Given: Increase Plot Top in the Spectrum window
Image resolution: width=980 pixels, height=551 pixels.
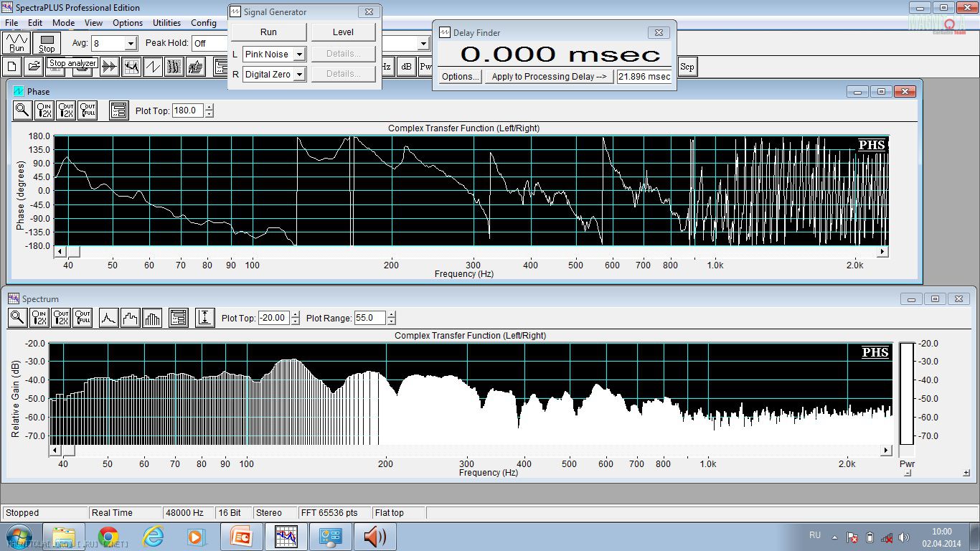Looking at the screenshot, I should tap(295, 314).
